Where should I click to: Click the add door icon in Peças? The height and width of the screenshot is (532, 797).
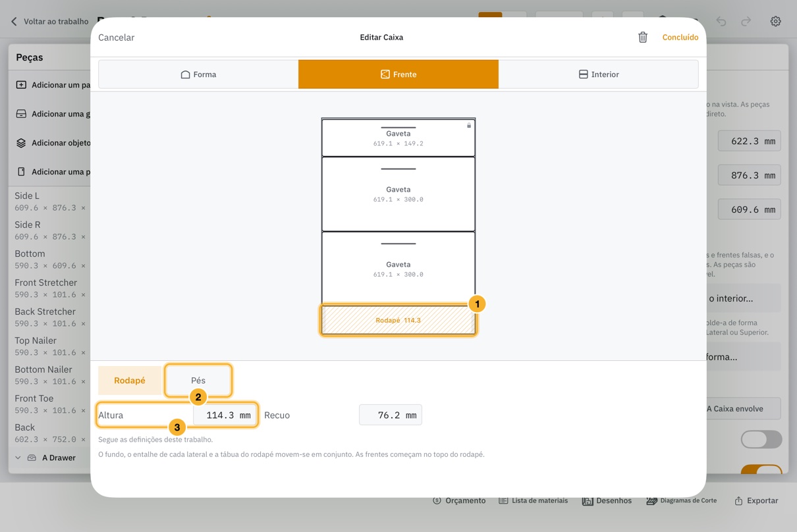tap(21, 172)
